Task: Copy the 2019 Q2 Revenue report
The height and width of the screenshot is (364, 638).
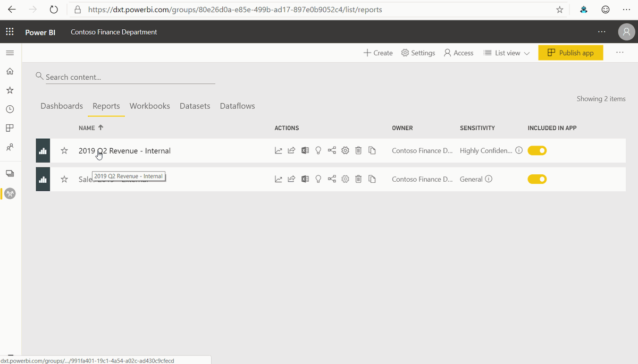Action: coord(372,150)
